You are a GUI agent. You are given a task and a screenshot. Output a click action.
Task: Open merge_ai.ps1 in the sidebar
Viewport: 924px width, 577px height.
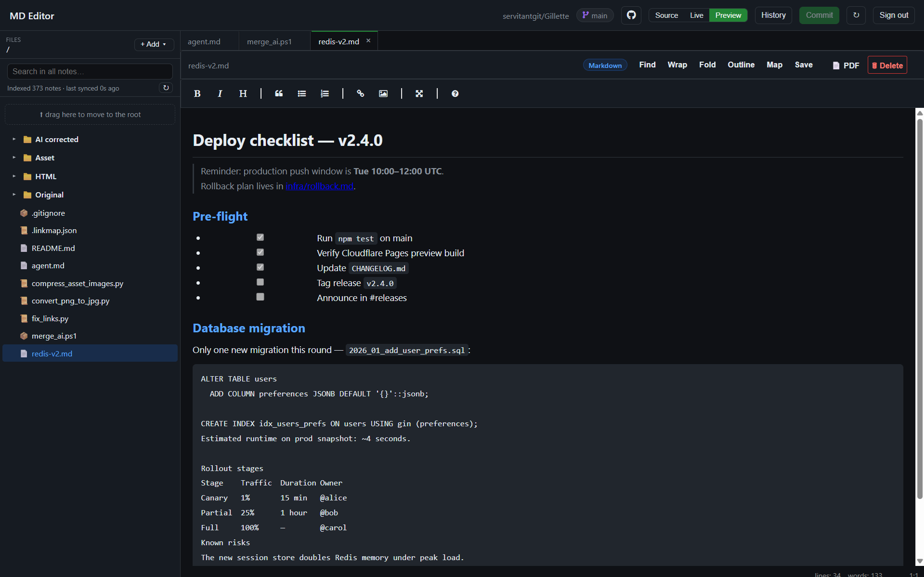[54, 336]
